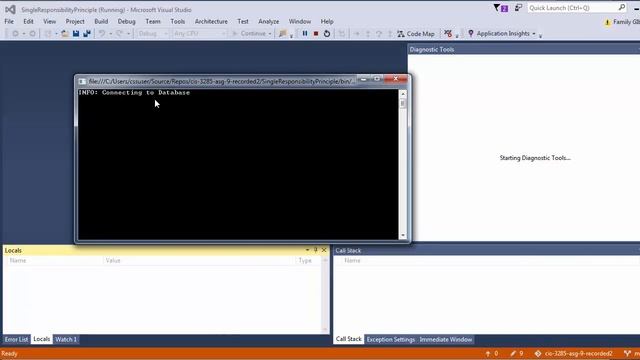Click the feedback icon next to Quick Launch
The width and height of the screenshot is (640, 360).
pos(518,8)
